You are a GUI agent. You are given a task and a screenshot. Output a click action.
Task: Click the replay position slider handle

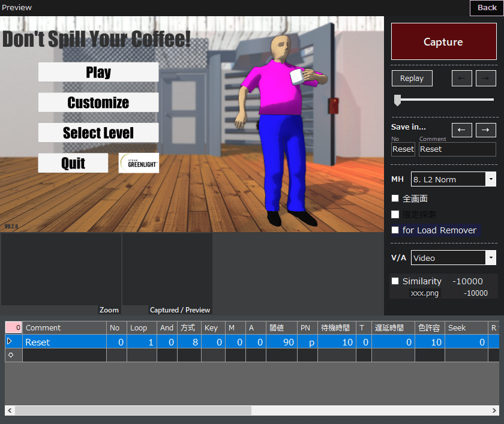[398, 100]
